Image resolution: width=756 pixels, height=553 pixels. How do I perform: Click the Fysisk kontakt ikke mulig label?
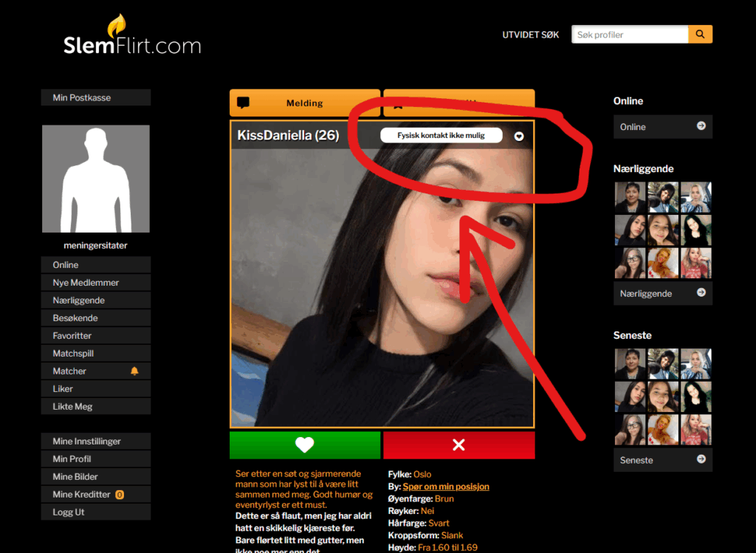(x=441, y=135)
